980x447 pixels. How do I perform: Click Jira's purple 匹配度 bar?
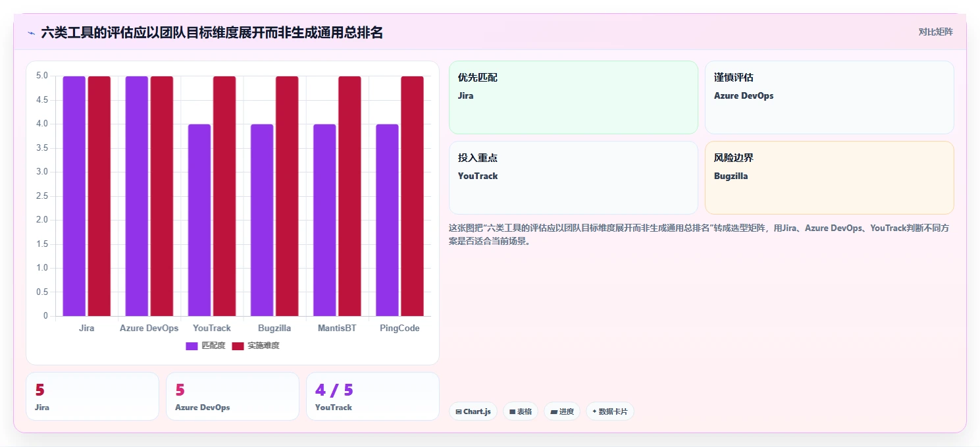pyautogui.click(x=74, y=196)
